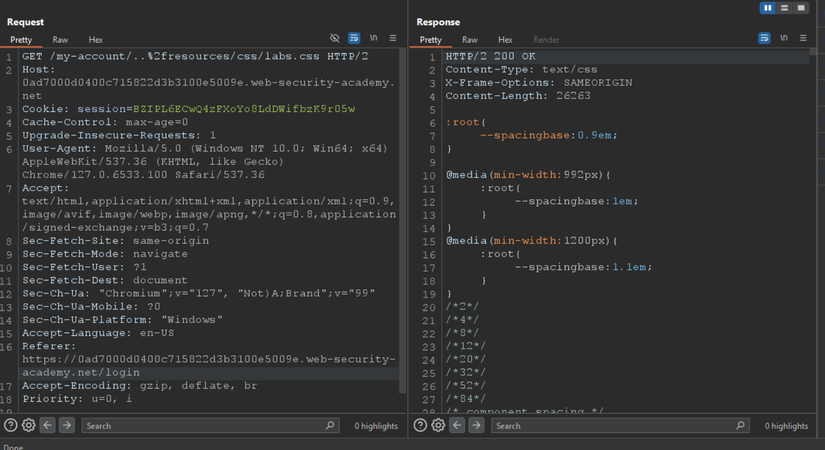The height and width of the screenshot is (450, 825).
Task: Open search settings gear below Request
Action: click(x=29, y=425)
